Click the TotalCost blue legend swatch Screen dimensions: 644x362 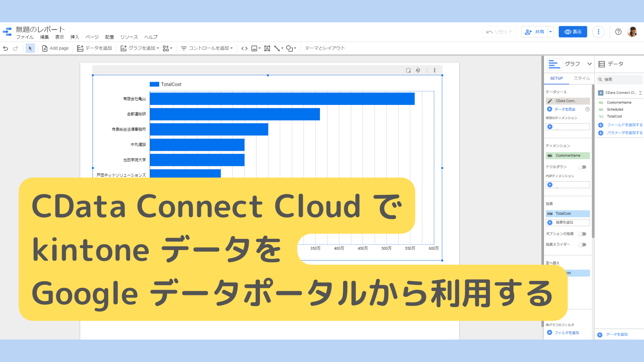[x=154, y=84]
